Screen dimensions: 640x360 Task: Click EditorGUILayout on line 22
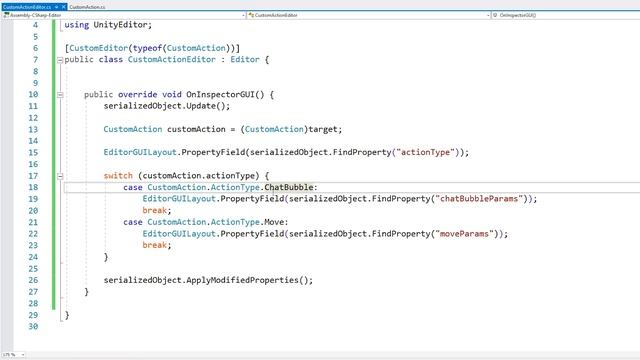(x=179, y=234)
